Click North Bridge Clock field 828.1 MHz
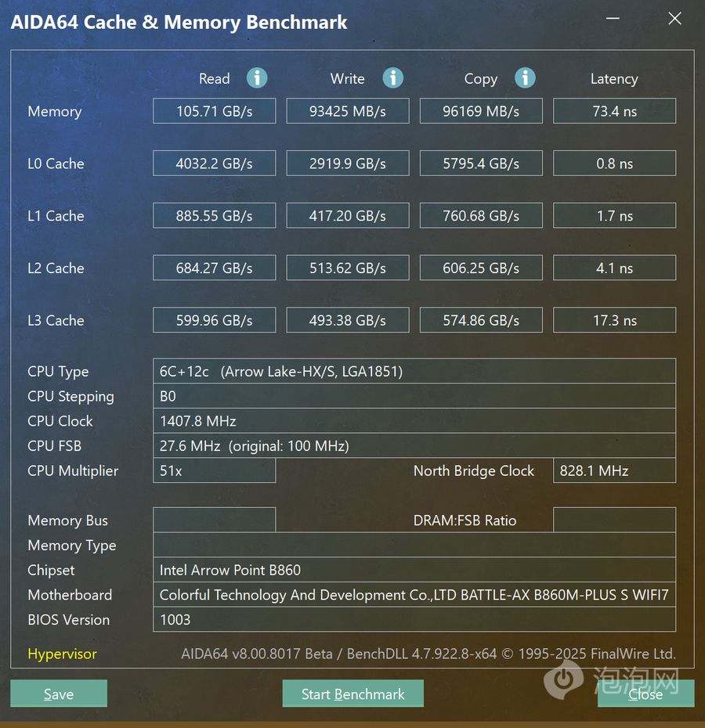 coord(614,470)
